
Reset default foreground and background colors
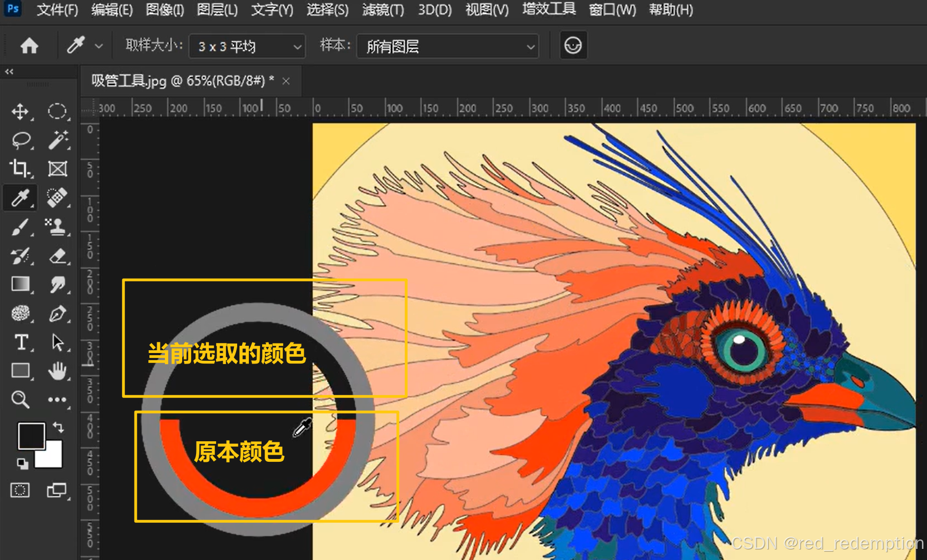click(x=23, y=463)
